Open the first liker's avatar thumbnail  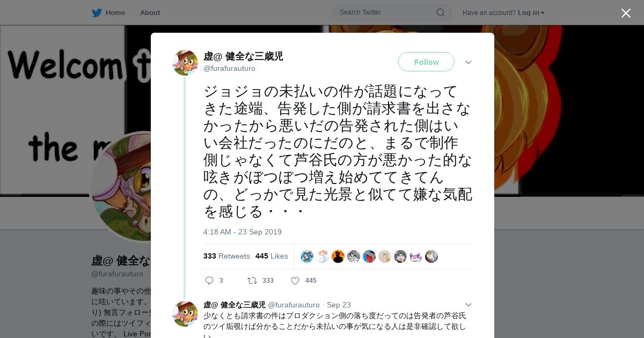pyautogui.click(x=307, y=256)
